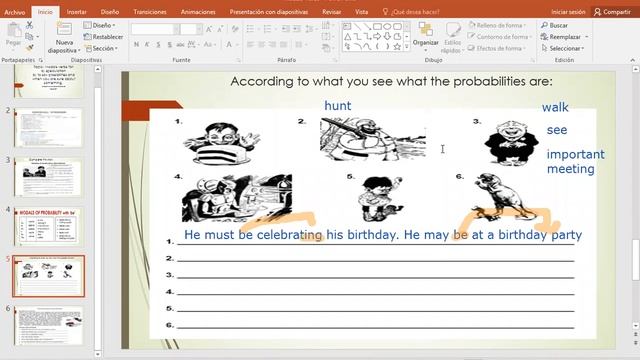Toggle strikethrough (abc) formatting
Image resolution: width=640 pixels, height=360 pixels.
tap(180, 44)
